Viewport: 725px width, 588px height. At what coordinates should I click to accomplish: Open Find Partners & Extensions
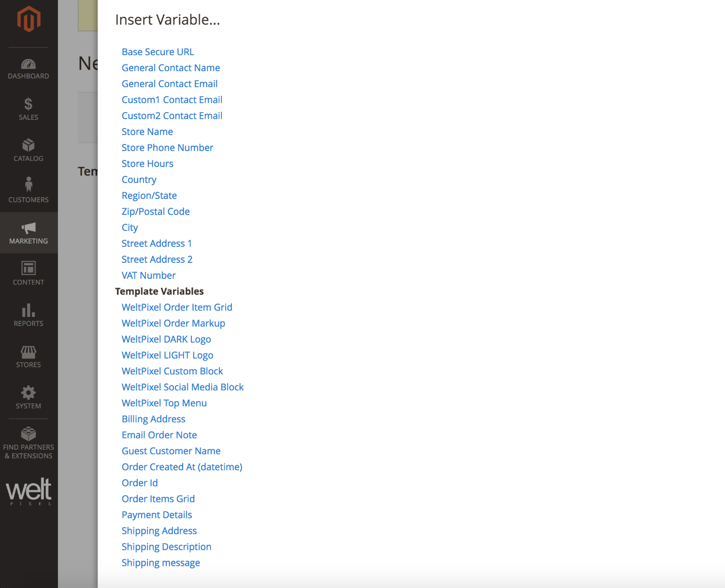pos(29,435)
